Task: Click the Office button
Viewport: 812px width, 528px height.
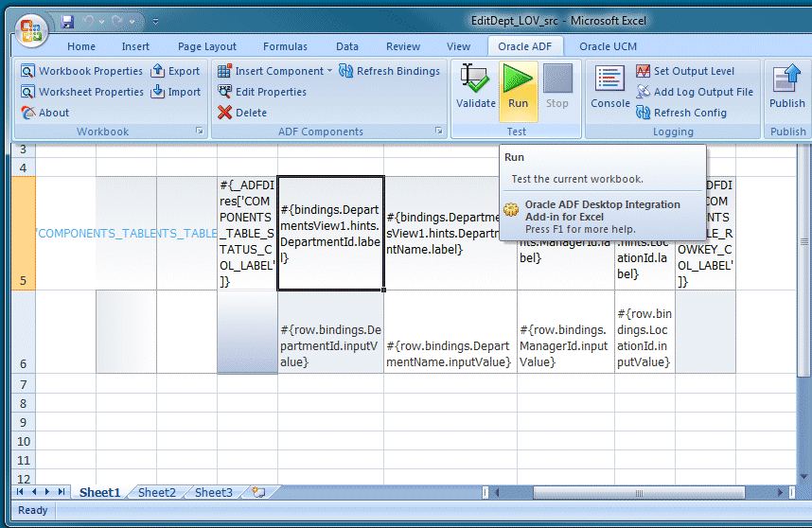Action: [x=31, y=30]
